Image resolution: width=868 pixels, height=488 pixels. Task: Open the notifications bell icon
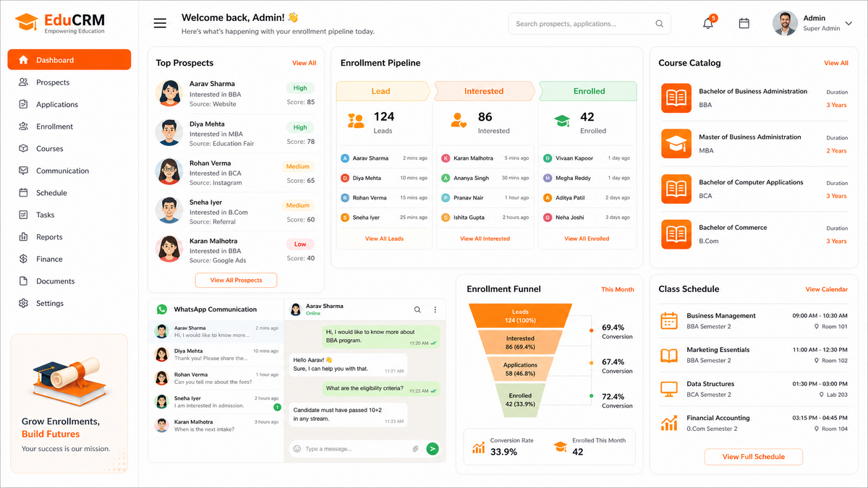(708, 24)
